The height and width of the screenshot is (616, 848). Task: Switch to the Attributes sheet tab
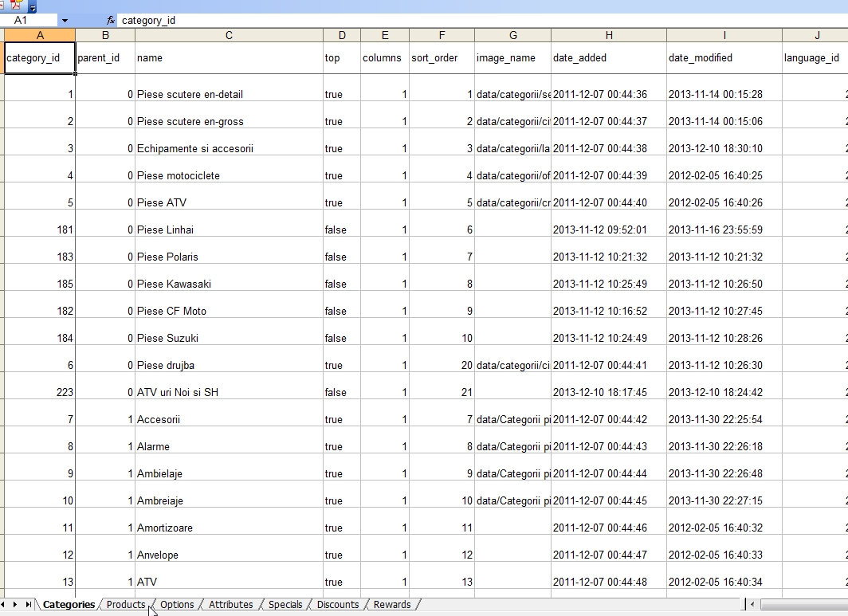pyautogui.click(x=230, y=605)
